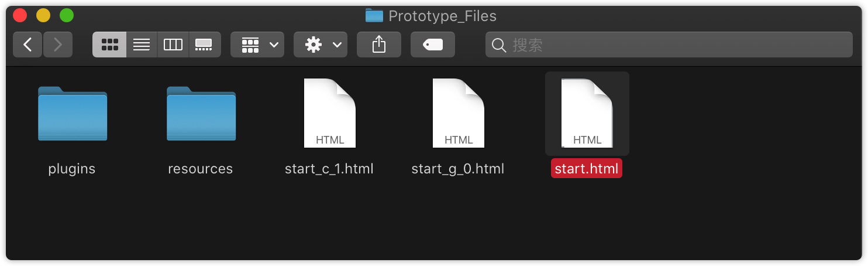Switch to list view
Screen dimensions: 868x266
[x=142, y=45]
